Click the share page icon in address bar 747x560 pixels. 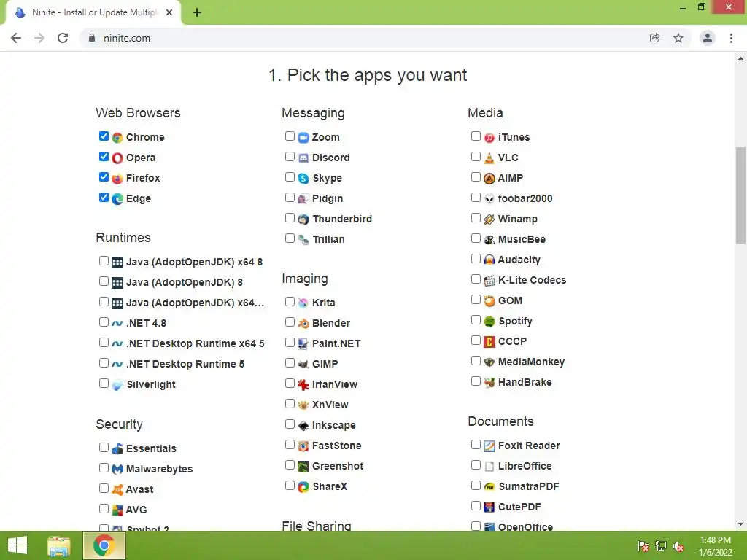click(x=655, y=38)
